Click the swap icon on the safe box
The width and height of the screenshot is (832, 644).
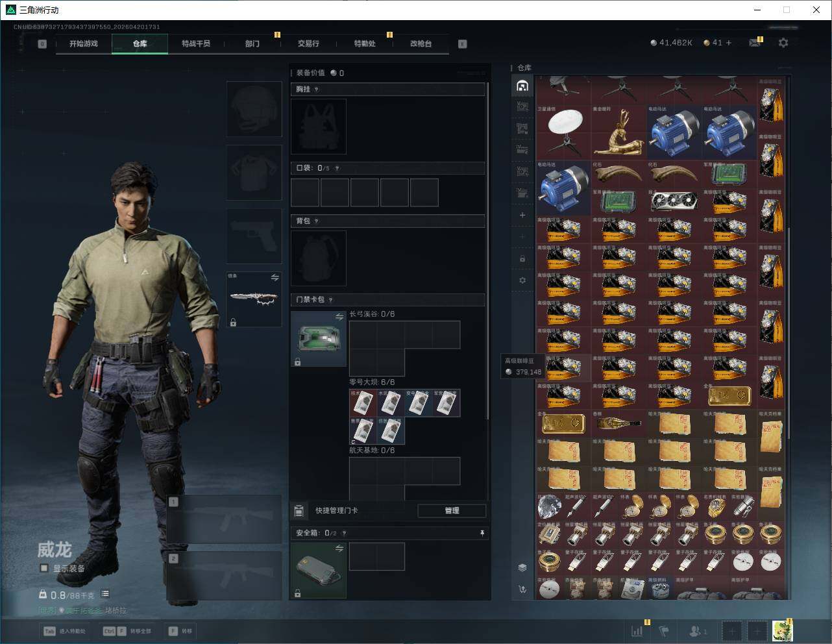tap(339, 549)
